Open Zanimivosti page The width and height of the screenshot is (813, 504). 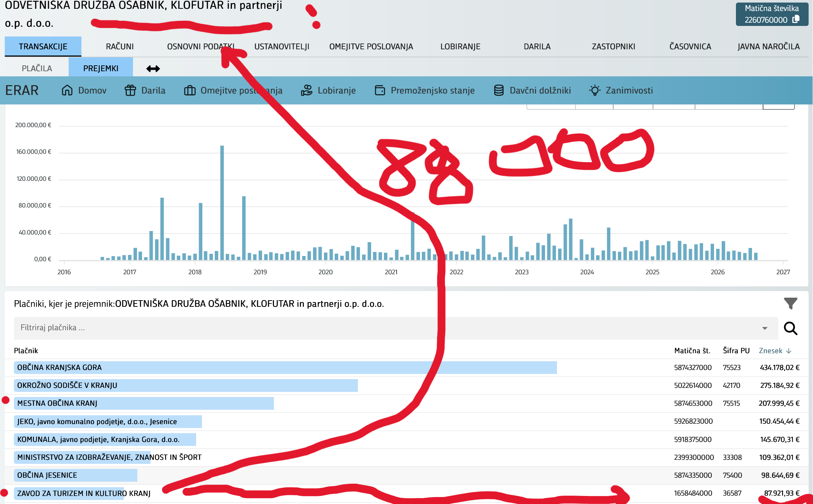pyautogui.click(x=621, y=90)
